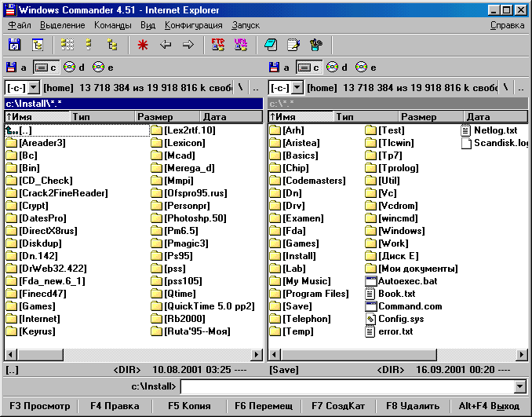
Task: Click the tools pot toolbar icon
Action: coord(316,45)
